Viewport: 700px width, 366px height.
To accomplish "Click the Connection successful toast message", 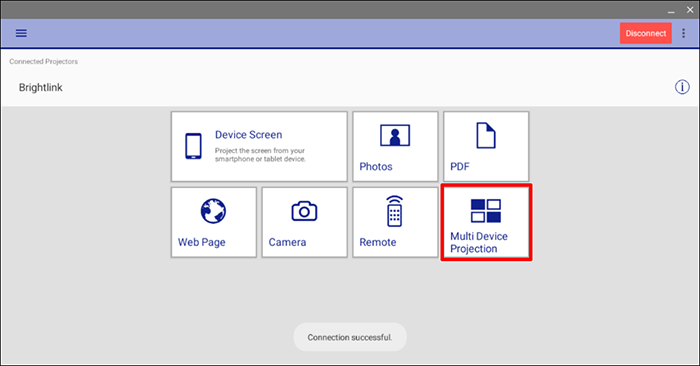I will point(350,337).
